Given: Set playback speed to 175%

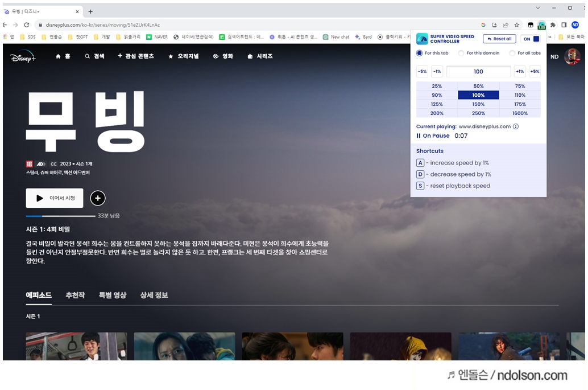Looking at the screenshot, I should tap(520, 104).
